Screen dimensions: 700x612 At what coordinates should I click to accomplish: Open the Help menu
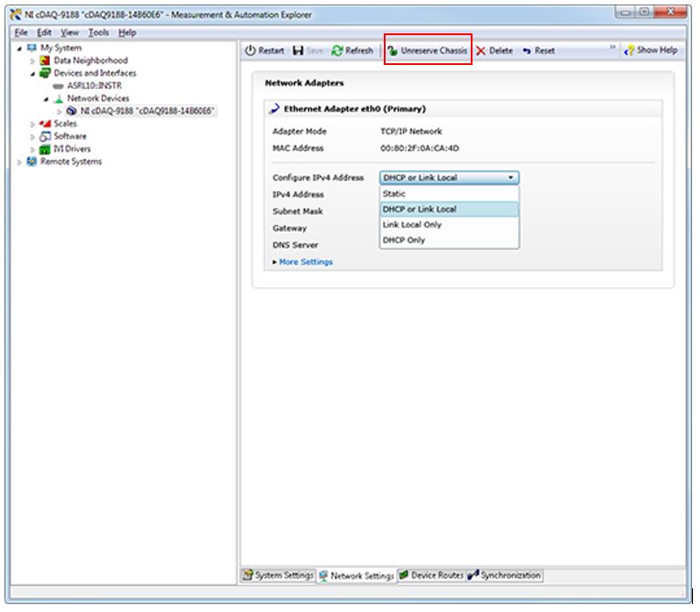point(126,32)
